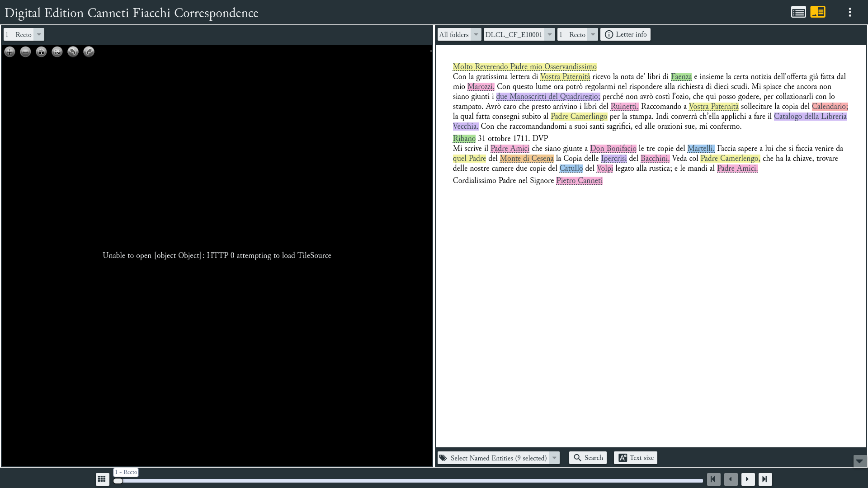Image resolution: width=868 pixels, height=488 pixels.
Task: Open Letter info panel
Action: [625, 34]
